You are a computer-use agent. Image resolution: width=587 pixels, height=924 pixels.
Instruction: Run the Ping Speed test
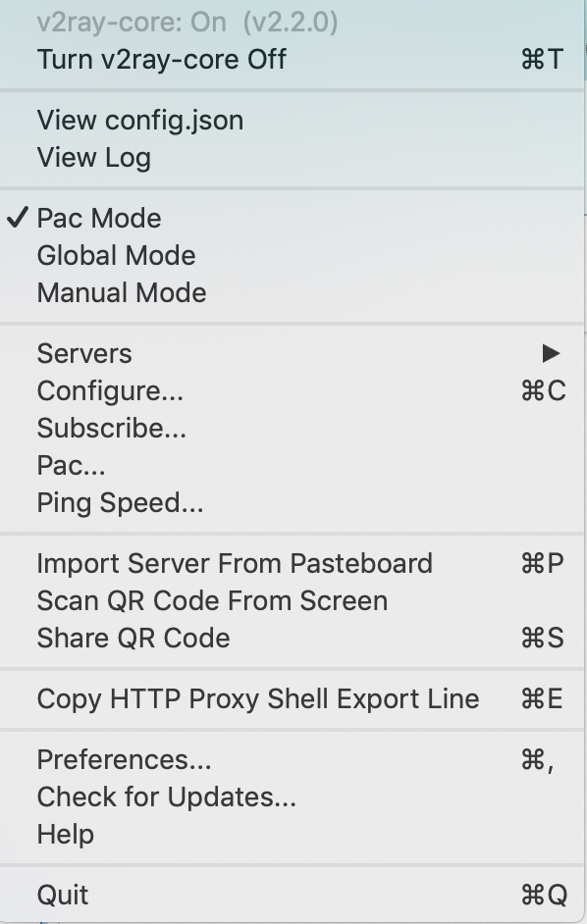coord(121,502)
